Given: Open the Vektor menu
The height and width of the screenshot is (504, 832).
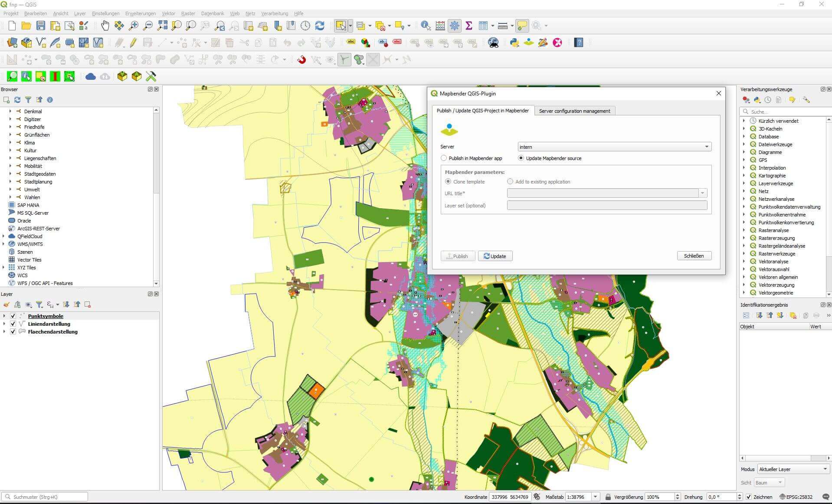Looking at the screenshot, I should 168,13.
